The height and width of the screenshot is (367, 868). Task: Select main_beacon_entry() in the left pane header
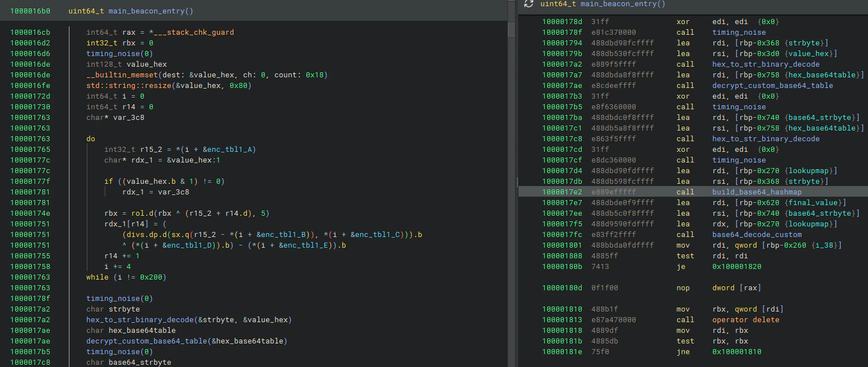[151, 11]
